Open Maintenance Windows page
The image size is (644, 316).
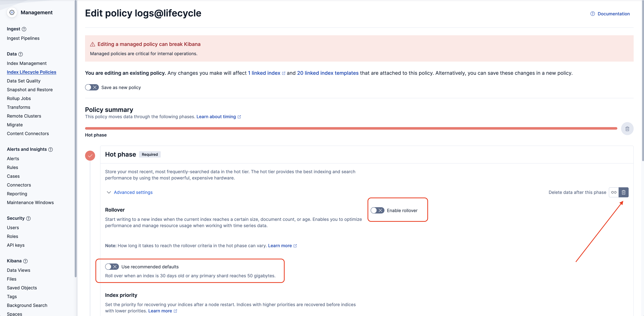30,202
